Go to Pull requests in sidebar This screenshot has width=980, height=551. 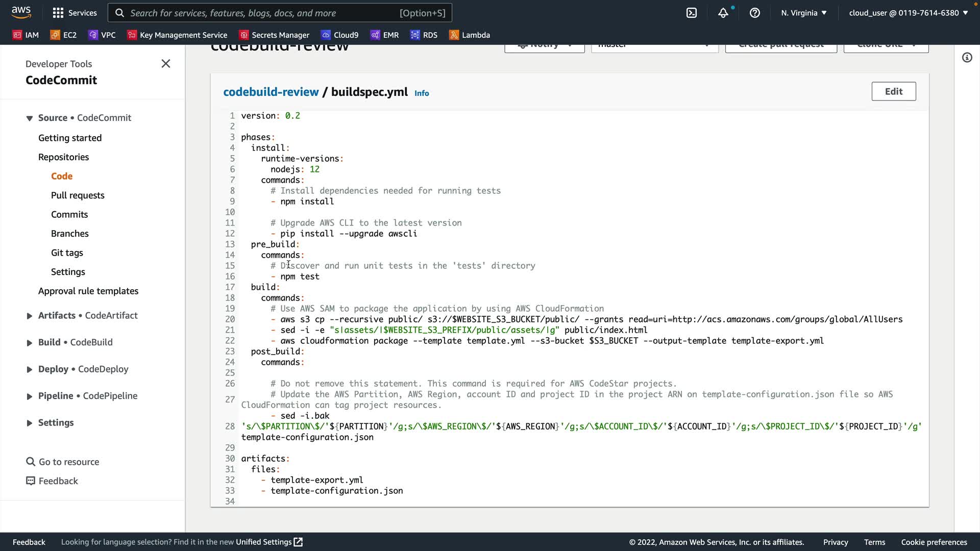pos(78,195)
